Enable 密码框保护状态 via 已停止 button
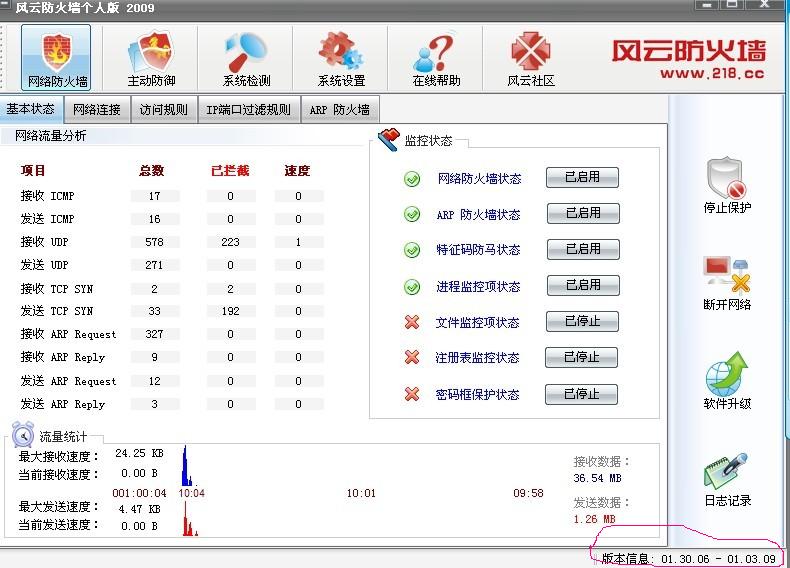The height and width of the screenshot is (568, 790). [x=581, y=394]
